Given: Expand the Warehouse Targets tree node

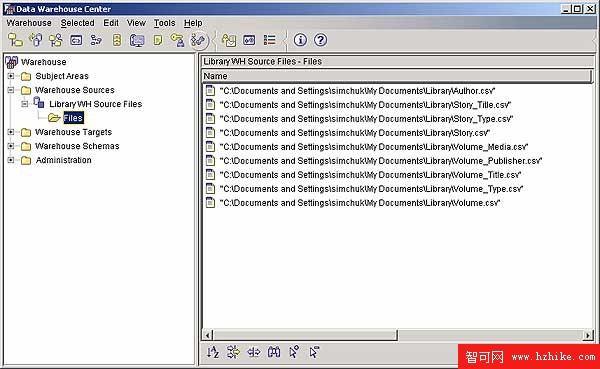Looking at the screenshot, I should pos(11,132).
